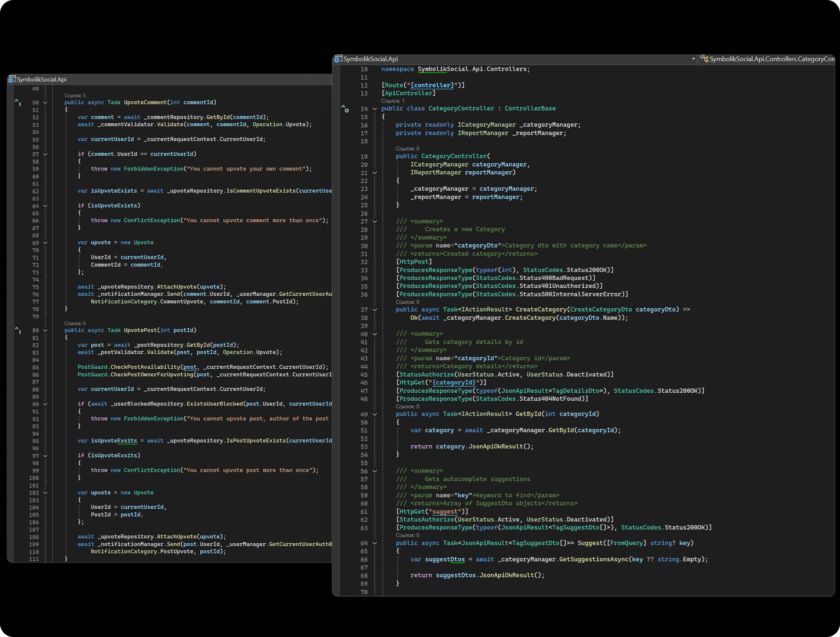Collapse UpvoteComment method at line 50
The image size is (840, 637).
45,103
